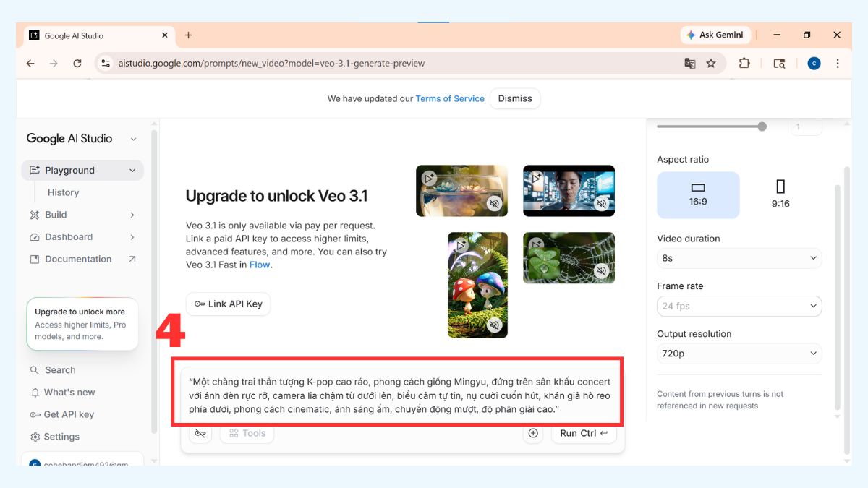Restore the Chrome window size
This screenshot has width=868, height=488.
pos(807,35)
